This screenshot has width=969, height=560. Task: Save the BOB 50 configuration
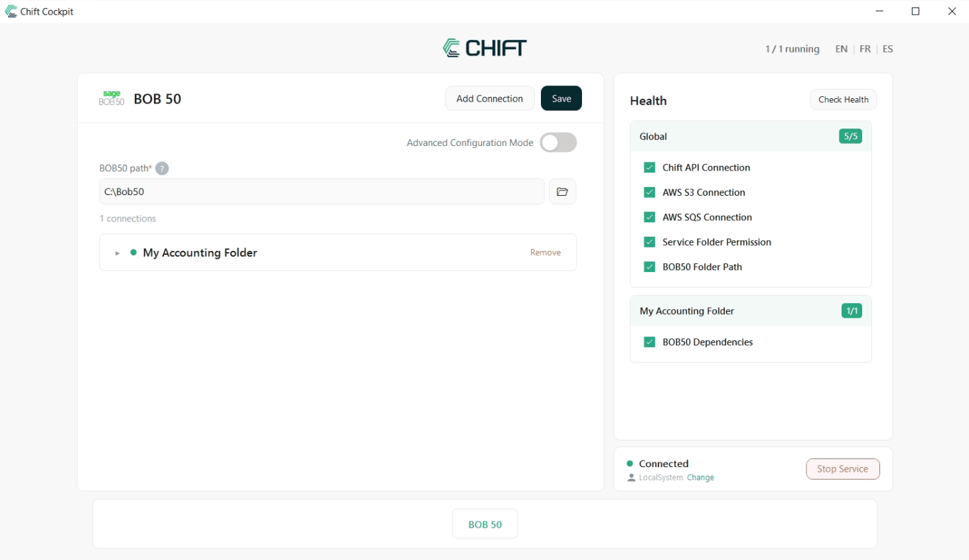[561, 98]
